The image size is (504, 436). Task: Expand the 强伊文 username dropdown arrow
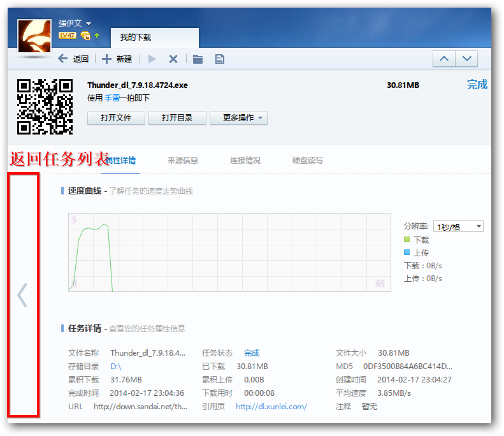coord(89,24)
